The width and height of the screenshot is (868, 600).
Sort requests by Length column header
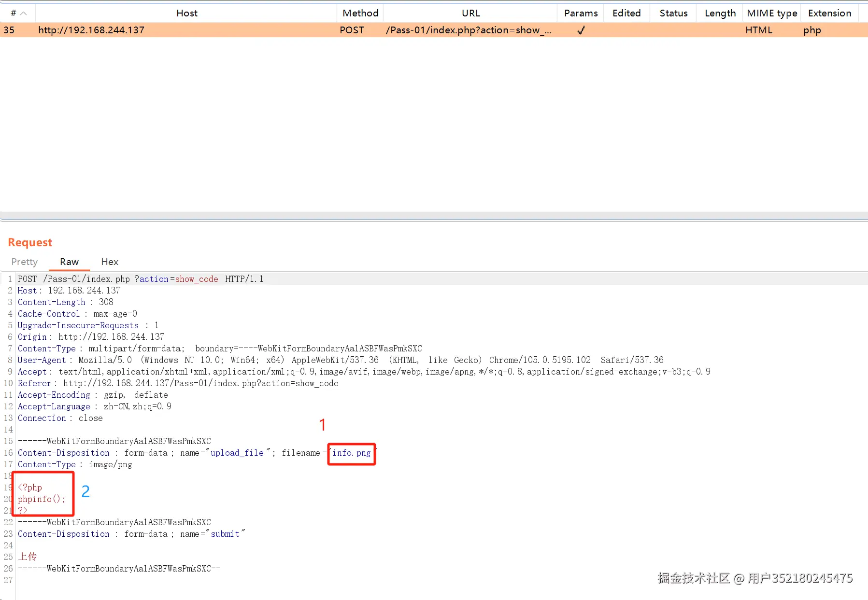720,13
